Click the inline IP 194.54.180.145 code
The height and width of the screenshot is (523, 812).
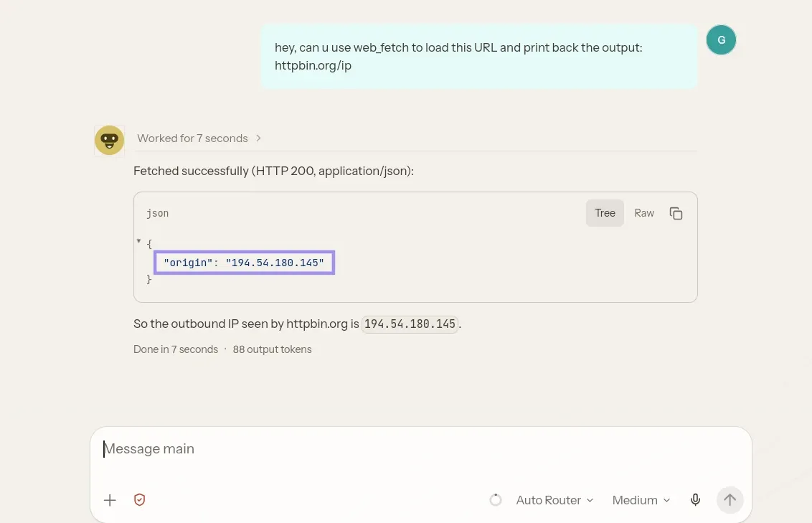pos(410,324)
